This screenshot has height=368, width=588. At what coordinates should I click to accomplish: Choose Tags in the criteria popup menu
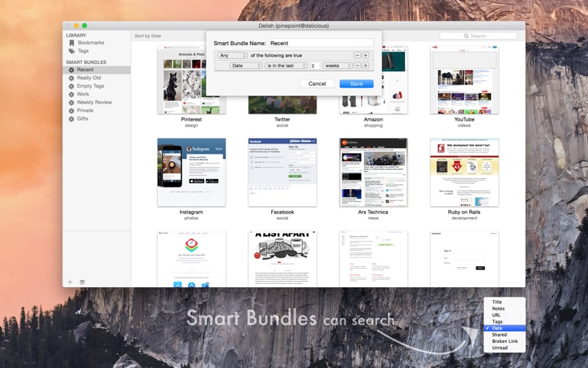click(x=497, y=322)
